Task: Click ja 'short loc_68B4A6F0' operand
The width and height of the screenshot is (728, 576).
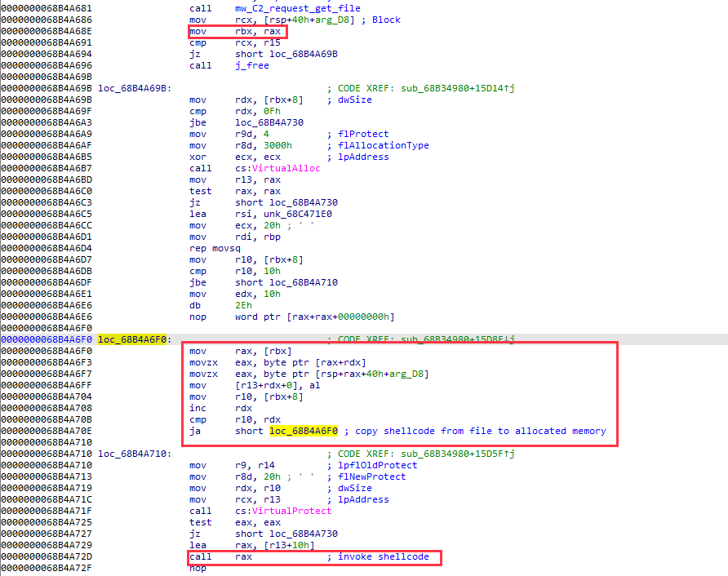Action: click(286, 432)
